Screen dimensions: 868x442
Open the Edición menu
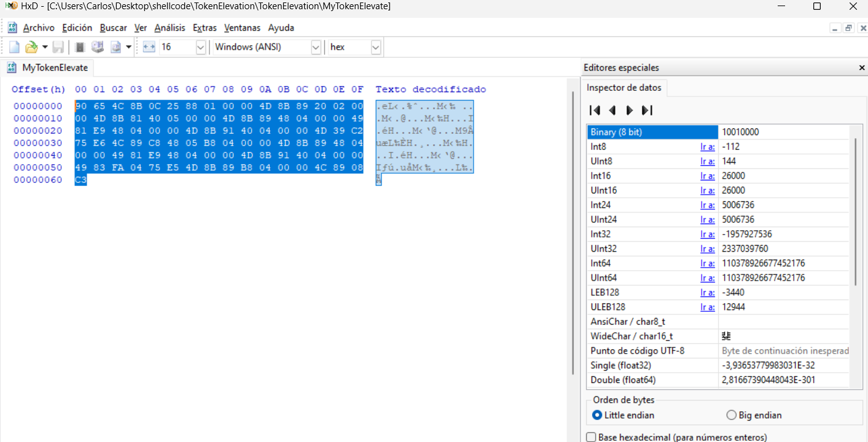[77, 28]
